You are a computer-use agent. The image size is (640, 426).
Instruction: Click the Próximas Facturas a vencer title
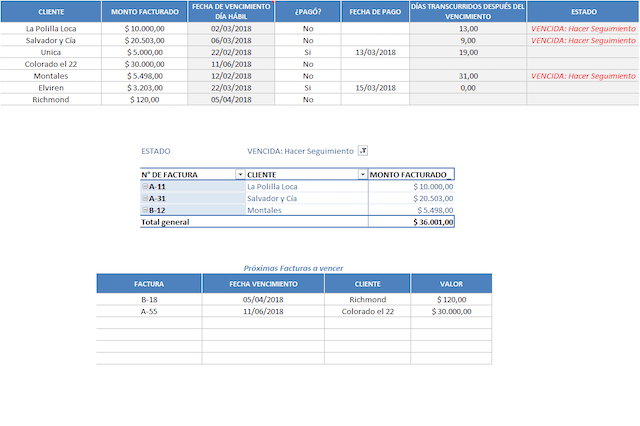(x=293, y=268)
